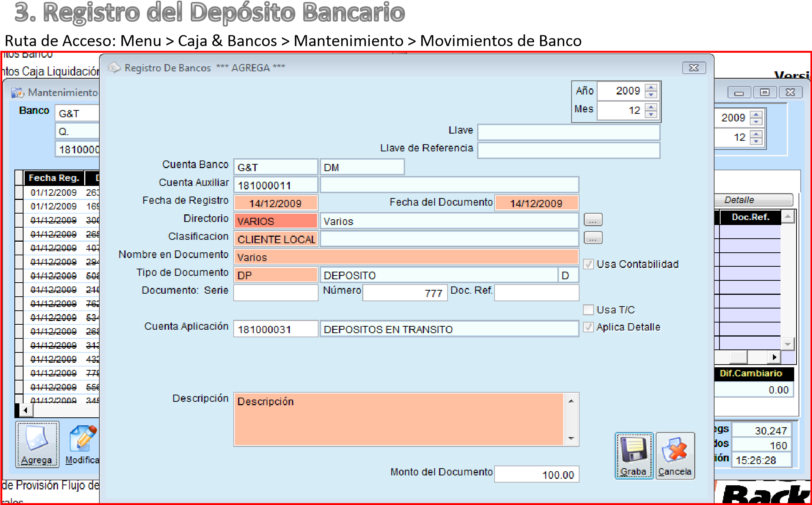This screenshot has width=812, height=505.
Task: Increase the Año value with up arrow
Action: [651, 88]
